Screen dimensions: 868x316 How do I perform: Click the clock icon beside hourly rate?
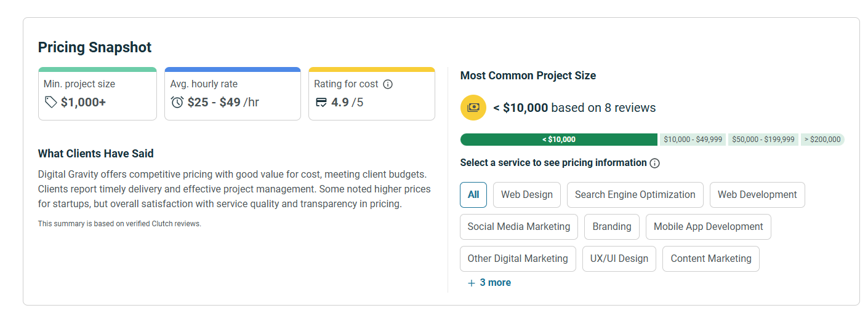point(177,102)
